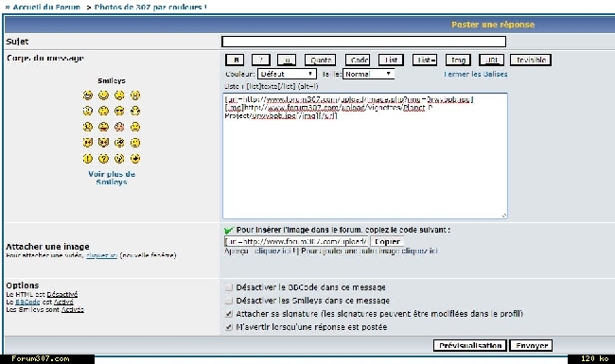Insert the simple happy smile smiley

pyautogui.click(x=103, y=95)
